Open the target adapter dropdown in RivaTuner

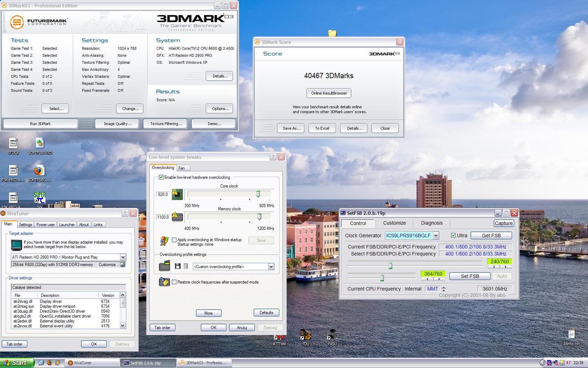122,257
